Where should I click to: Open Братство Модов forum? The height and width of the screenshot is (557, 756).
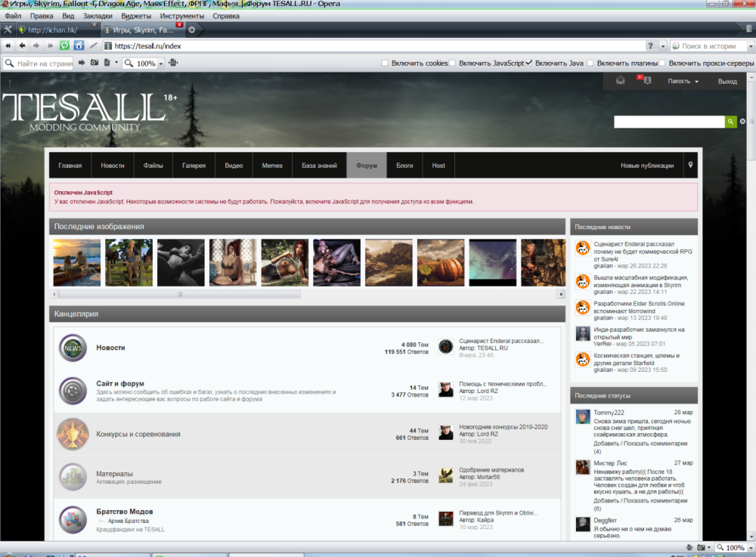coord(125,511)
